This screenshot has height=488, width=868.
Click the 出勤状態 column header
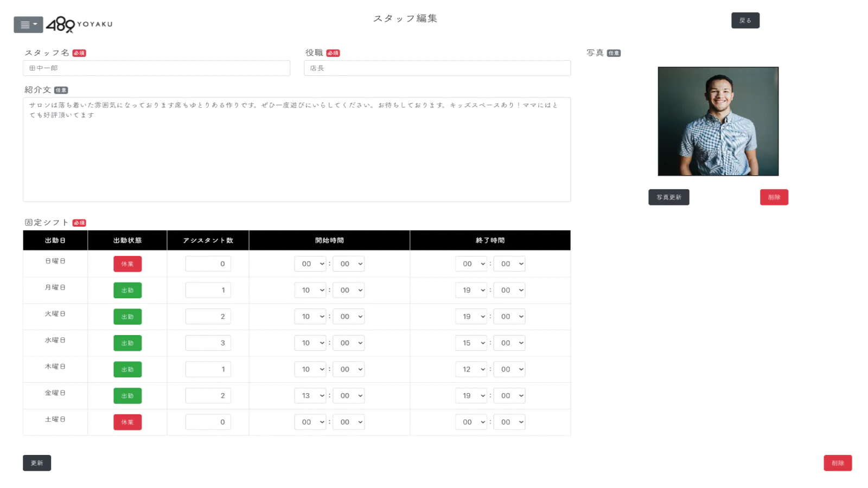click(x=127, y=240)
